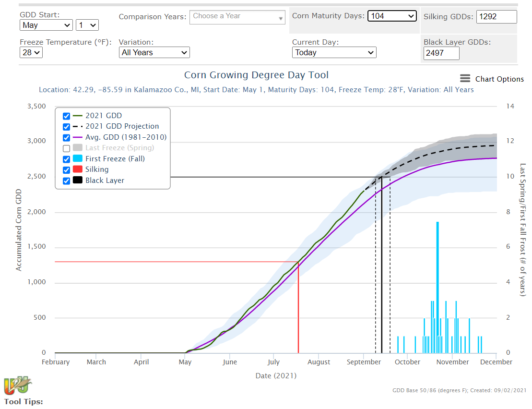Image resolution: width=532 pixels, height=409 pixels.
Task: Uncheck the Black Layer legend entry
Action: coord(66,180)
